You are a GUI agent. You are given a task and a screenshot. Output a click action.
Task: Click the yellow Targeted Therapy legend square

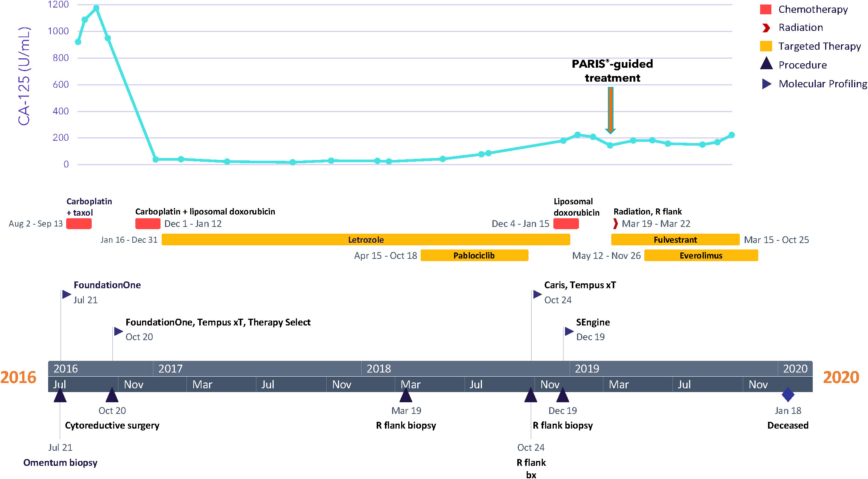[x=766, y=46]
